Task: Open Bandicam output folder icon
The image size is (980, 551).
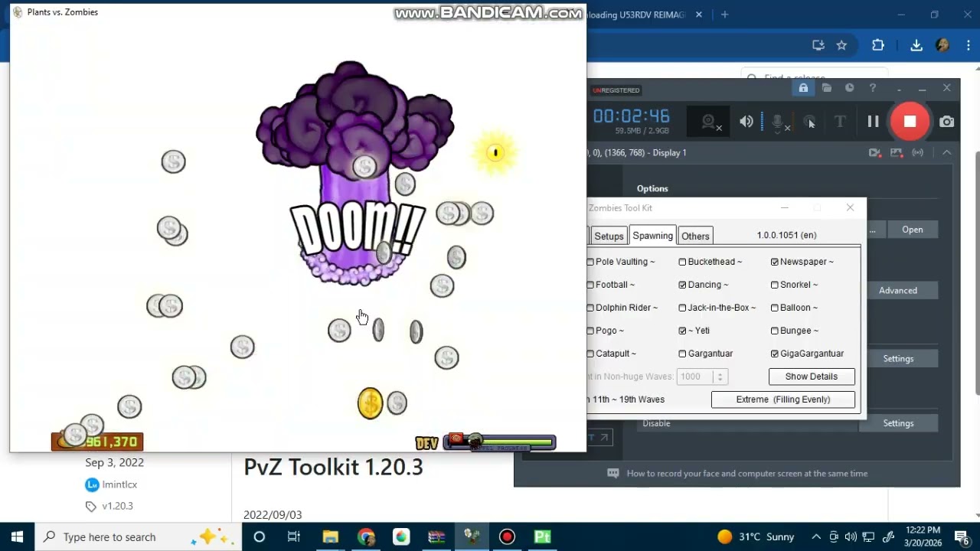Action: (826, 89)
